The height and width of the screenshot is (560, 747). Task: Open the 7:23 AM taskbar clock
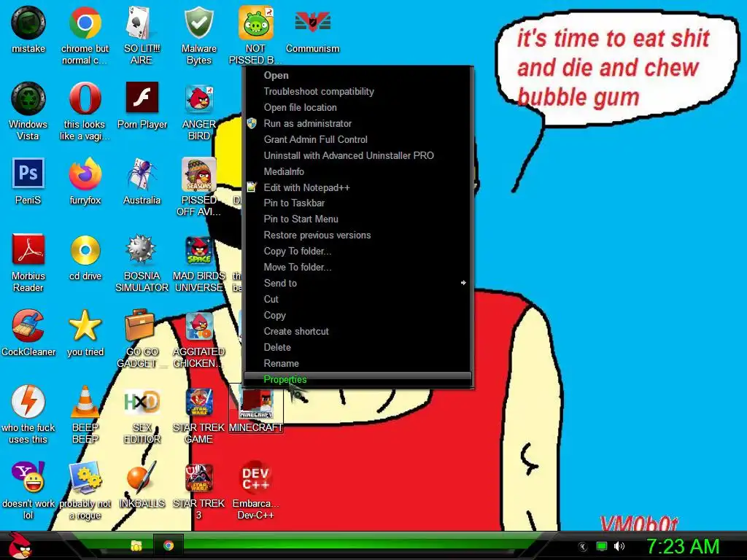tap(682, 546)
